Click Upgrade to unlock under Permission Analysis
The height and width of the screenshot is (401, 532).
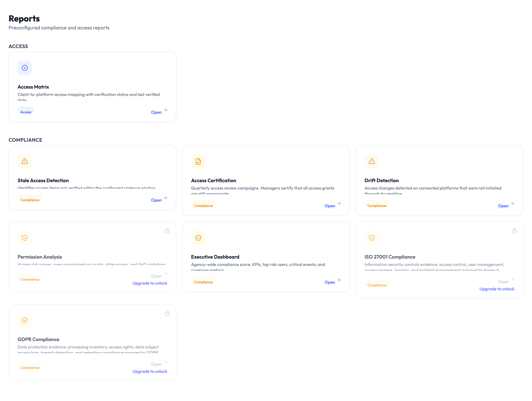click(150, 283)
